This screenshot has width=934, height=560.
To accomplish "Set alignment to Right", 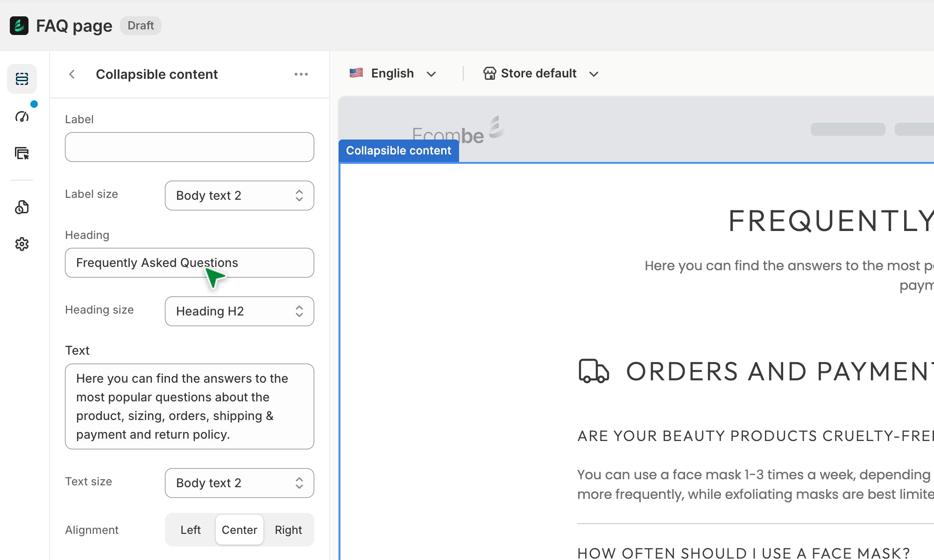I will [288, 530].
